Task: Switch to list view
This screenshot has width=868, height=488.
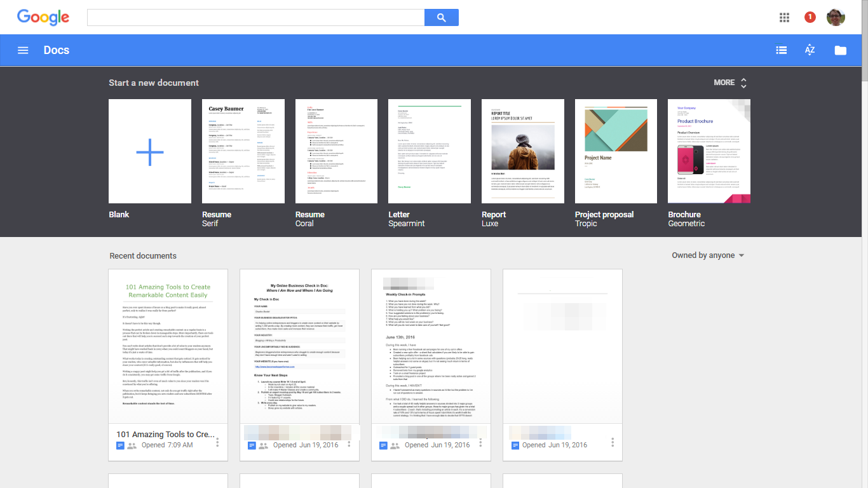Action: click(x=782, y=50)
